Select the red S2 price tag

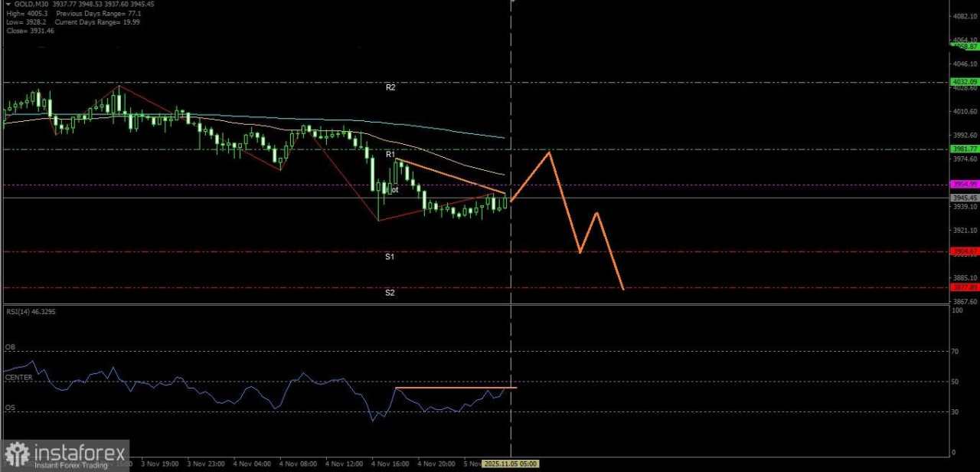coord(964,287)
